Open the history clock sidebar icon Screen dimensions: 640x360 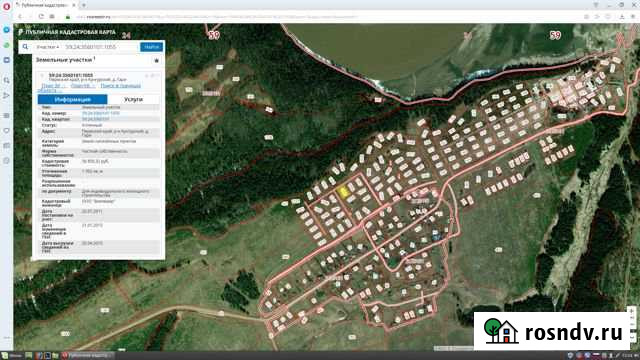pos(6,161)
